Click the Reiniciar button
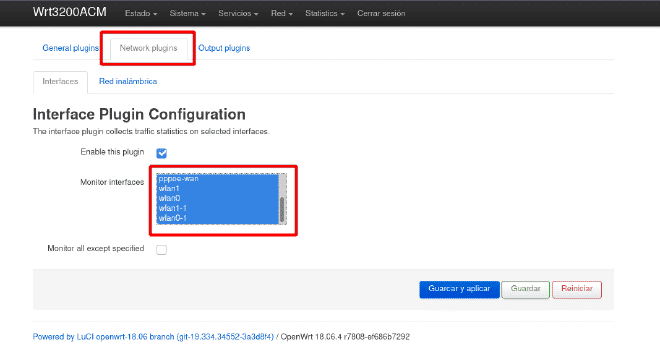The image size is (660, 363). click(x=577, y=289)
